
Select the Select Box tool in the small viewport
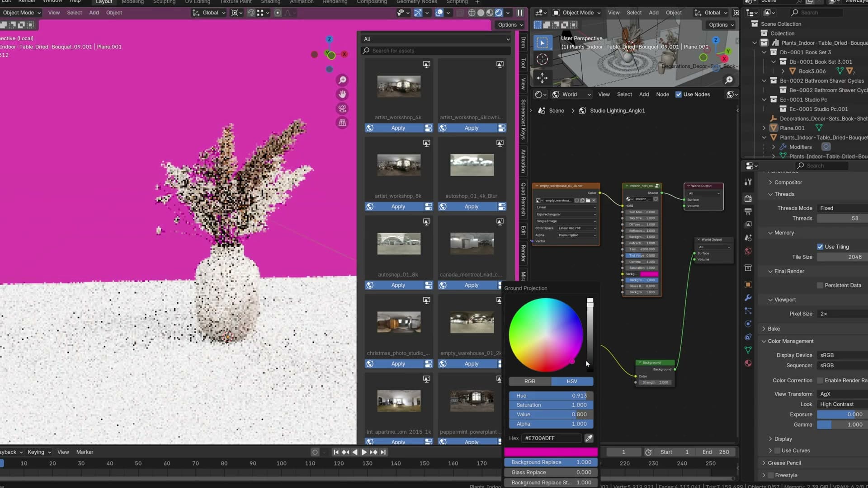pos(542,43)
